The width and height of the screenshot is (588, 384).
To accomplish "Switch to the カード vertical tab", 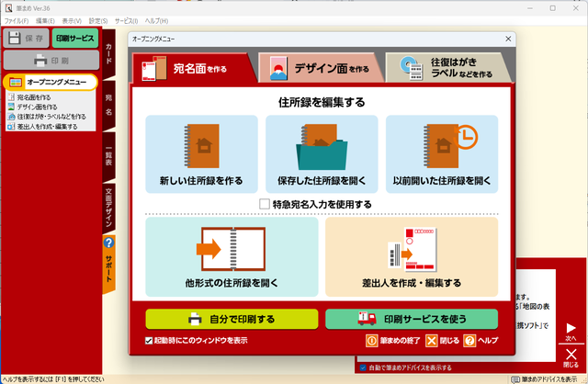I will (108, 53).
